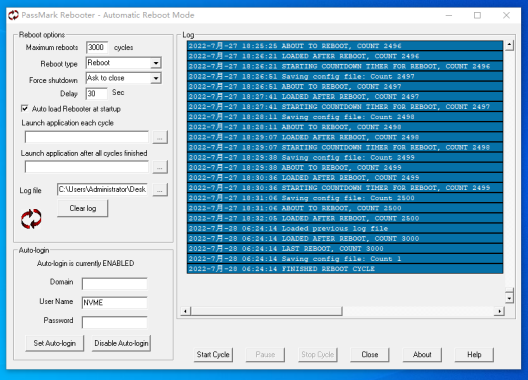The height and width of the screenshot is (380, 528).
Task: Click the log scroll up arrow
Action: (x=509, y=45)
